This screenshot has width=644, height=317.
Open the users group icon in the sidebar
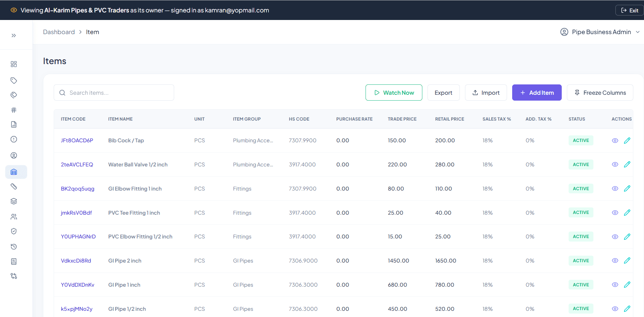click(14, 217)
